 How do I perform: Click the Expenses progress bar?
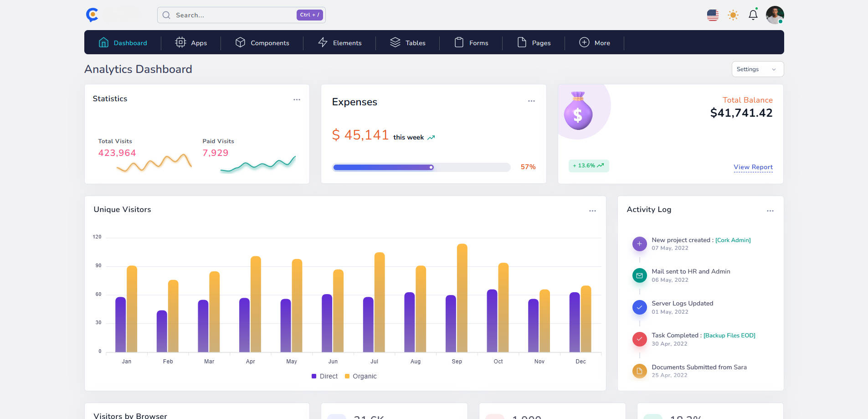click(x=421, y=167)
